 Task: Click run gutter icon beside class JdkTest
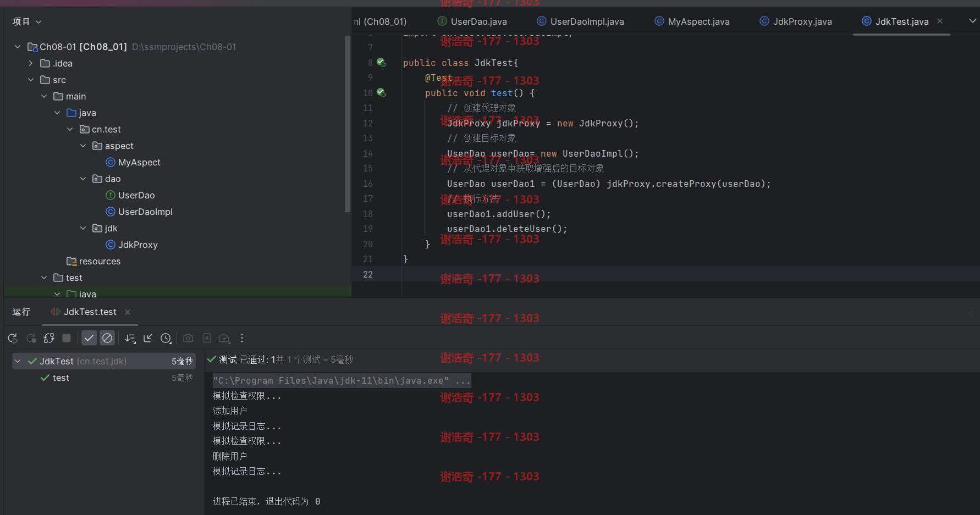pyautogui.click(x=381, y=63)
